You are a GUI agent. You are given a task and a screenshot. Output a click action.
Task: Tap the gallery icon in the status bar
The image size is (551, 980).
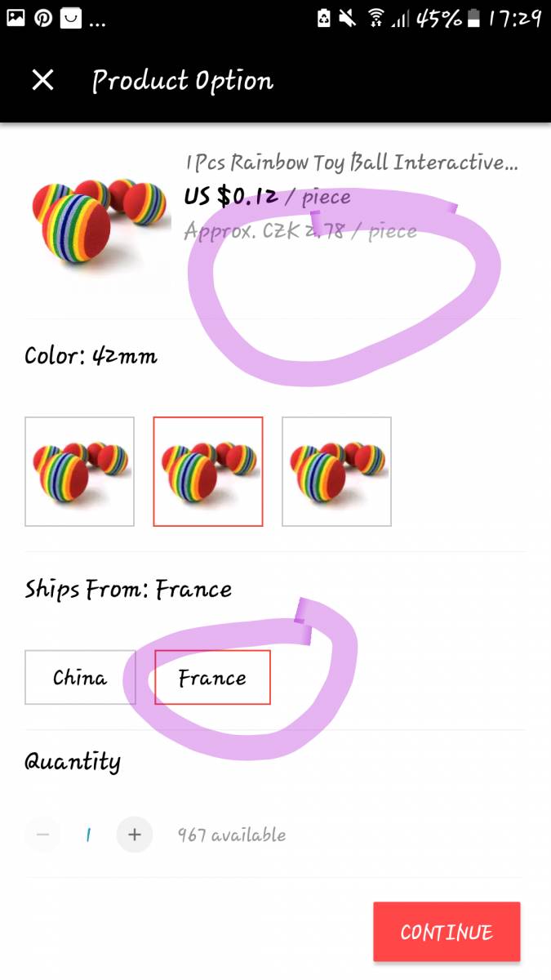16,18
